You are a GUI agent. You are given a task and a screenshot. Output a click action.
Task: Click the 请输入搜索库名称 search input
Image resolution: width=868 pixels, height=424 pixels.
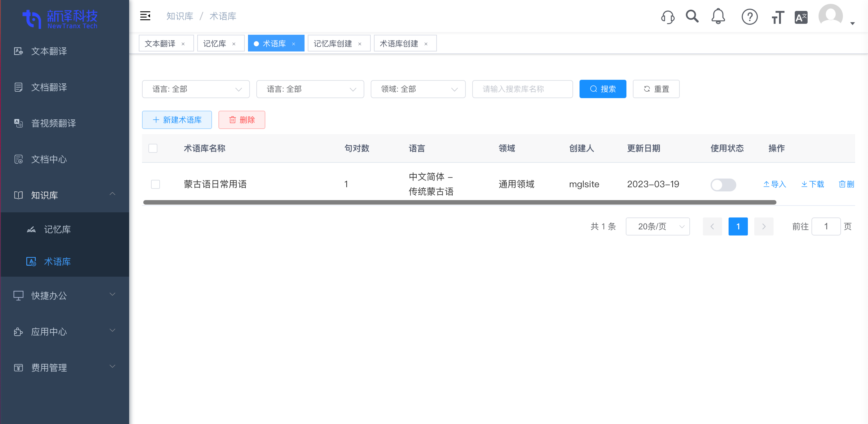pyautogui.click(x=522, y=89)
